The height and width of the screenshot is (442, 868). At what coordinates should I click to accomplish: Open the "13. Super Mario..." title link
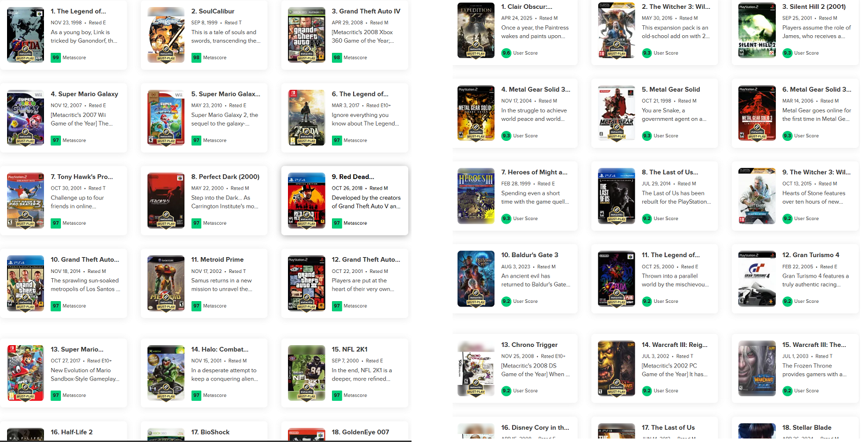[77, 349]
